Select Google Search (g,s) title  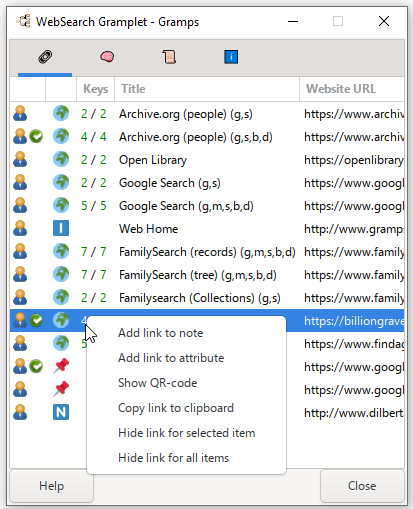(x=170, y=183)
